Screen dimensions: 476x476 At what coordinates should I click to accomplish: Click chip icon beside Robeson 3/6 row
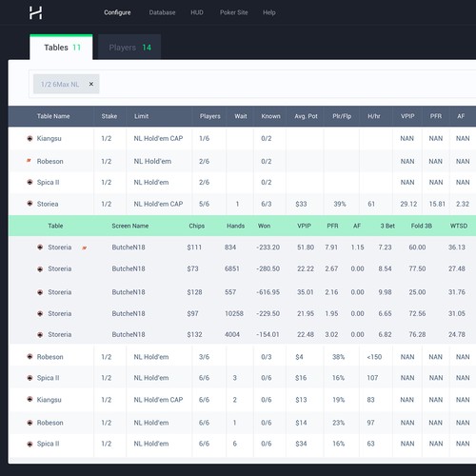point(30,357)
